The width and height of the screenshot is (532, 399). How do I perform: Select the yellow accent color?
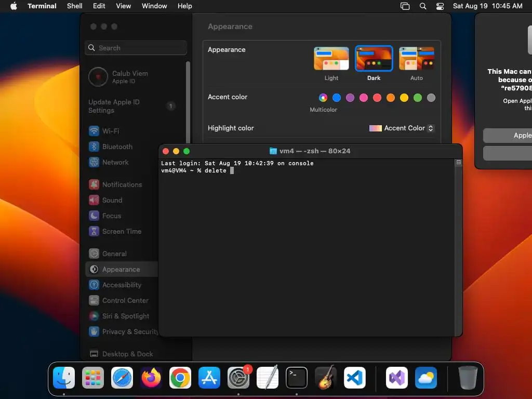(404, 98)
